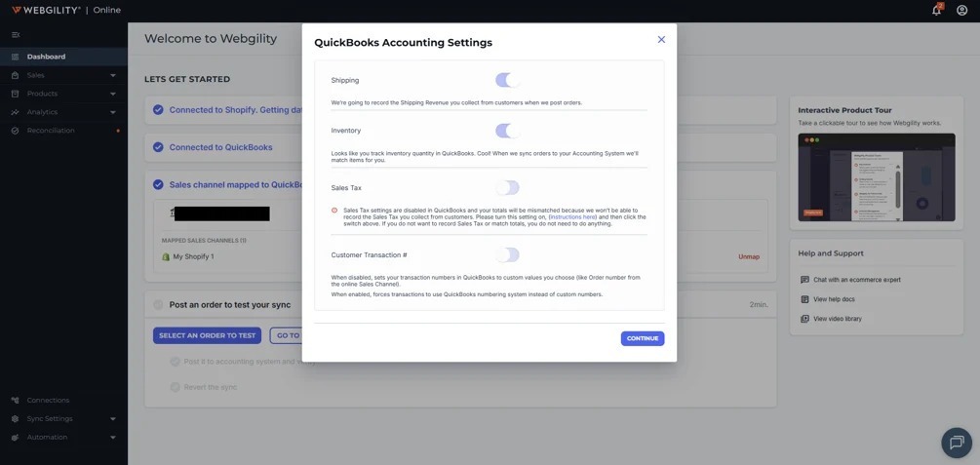
Task: Open the Instructions here link
Action: pos(573,216)
